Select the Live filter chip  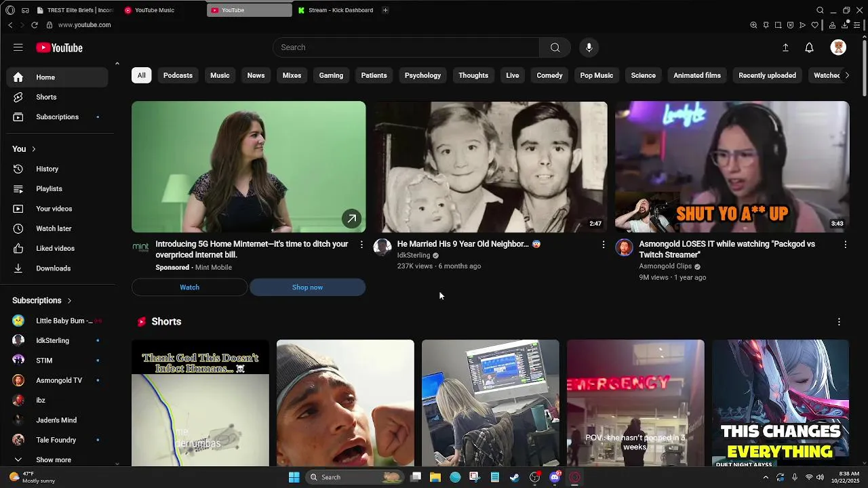click(x=513, y=75)
